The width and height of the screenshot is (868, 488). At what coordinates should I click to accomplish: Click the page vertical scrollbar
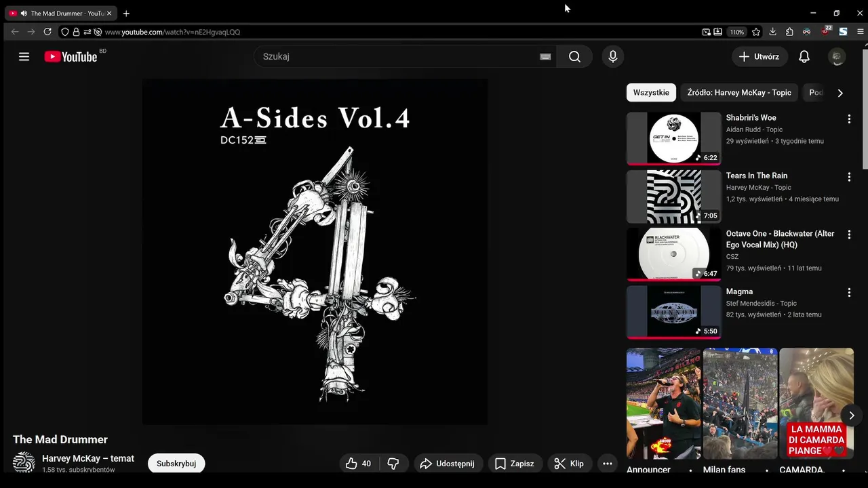coord(865,108)
